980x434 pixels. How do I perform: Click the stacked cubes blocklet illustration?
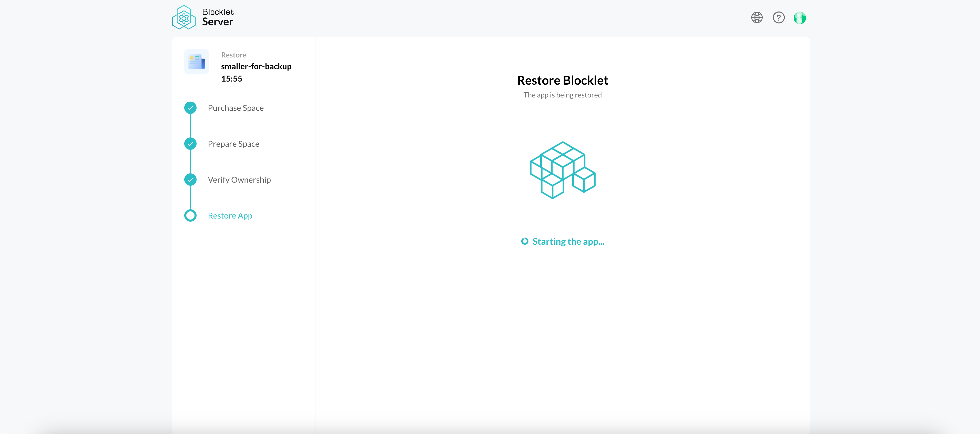(562, 170)
